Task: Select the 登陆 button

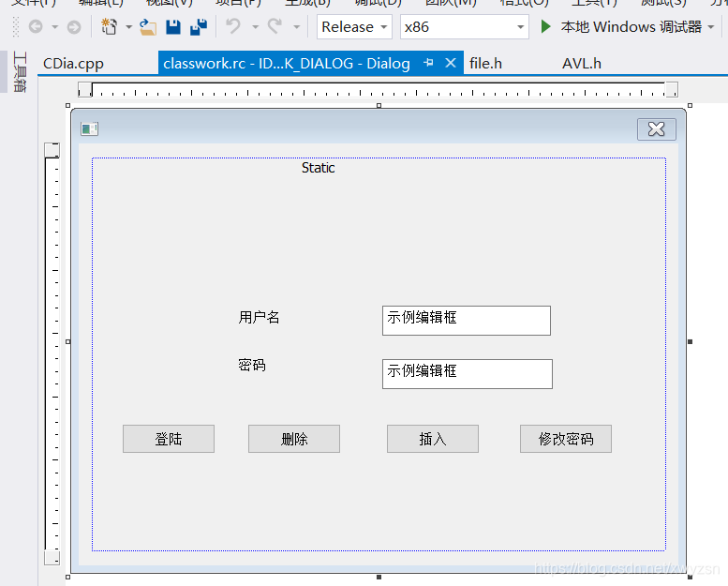Action: [x=169, y=439]
